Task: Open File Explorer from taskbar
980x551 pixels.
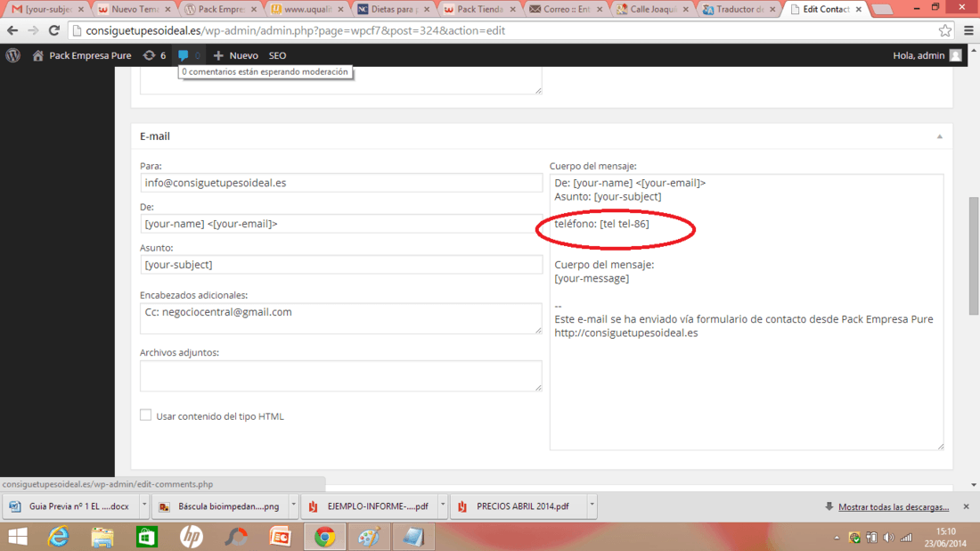Action: coord(102,537)
